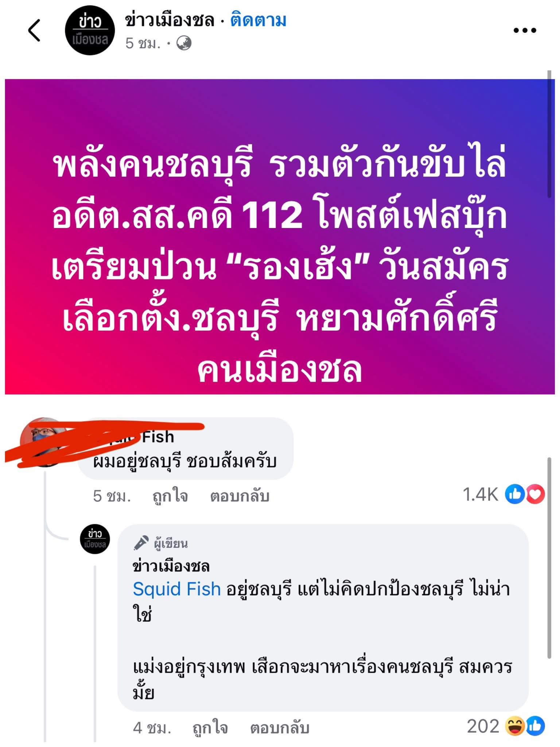560x747 pixels.
Task: Open ข่าวเมืองชล name in the reply
Action: pyautogui.click(x=171, y=566)
